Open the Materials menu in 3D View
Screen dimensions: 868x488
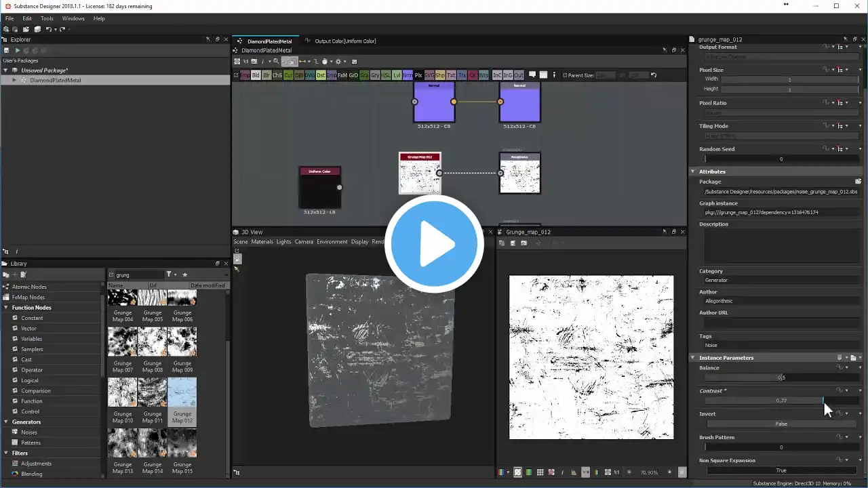[x=262, y=242]
